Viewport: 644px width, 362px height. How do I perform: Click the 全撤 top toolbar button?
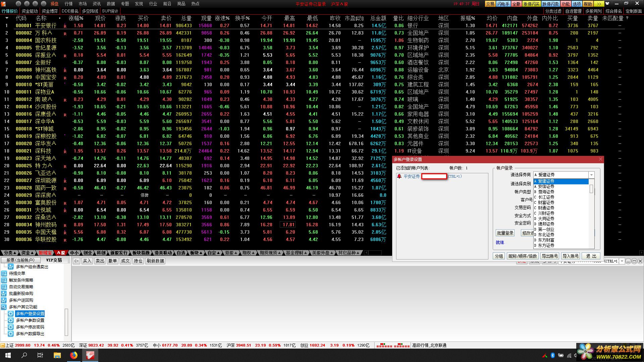click(x=517, y=4)
